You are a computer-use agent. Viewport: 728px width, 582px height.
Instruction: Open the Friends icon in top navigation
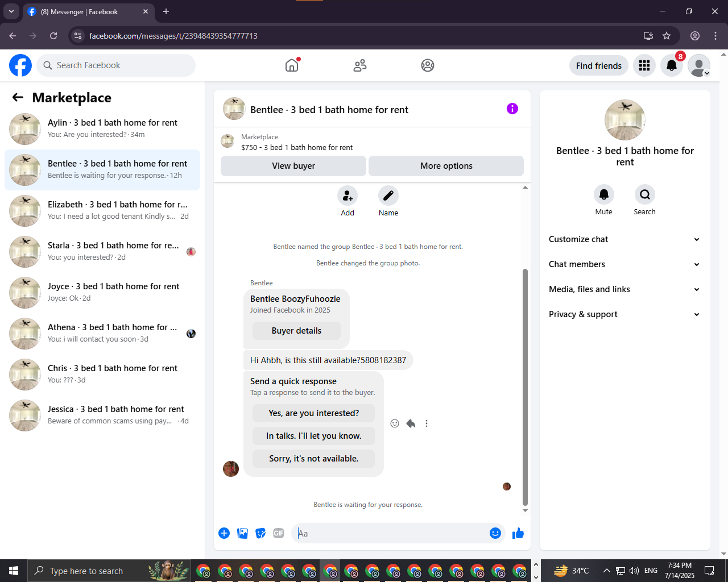click(x=360, y=65)
